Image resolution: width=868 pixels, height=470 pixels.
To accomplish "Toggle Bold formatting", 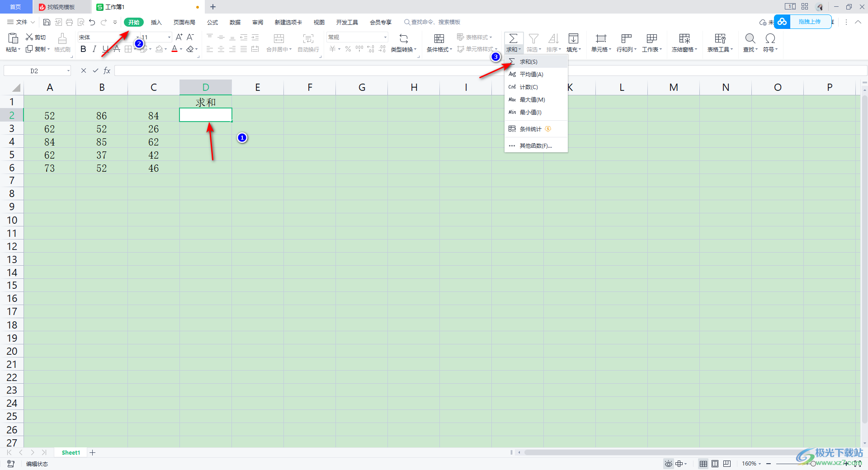I will coord(83,49).
